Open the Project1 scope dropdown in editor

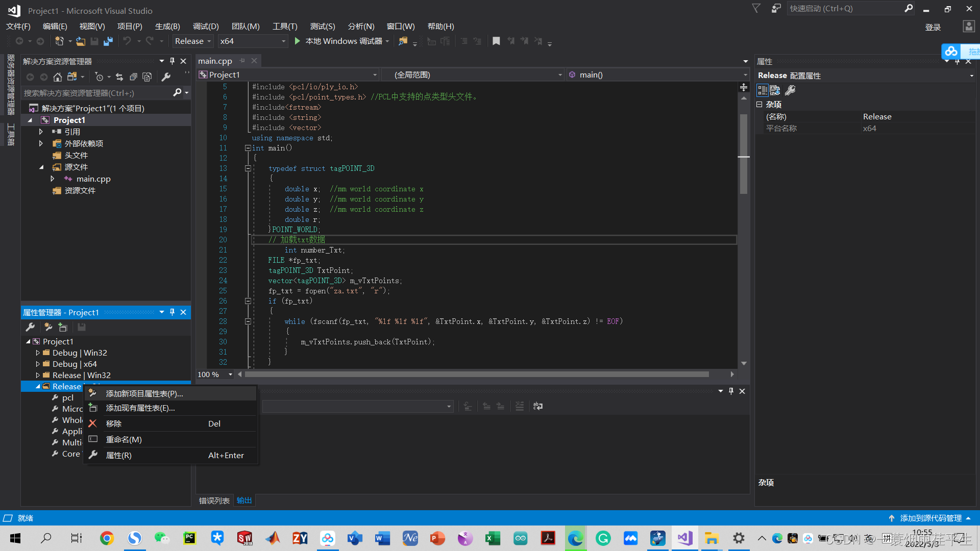(x=288, y=74)
